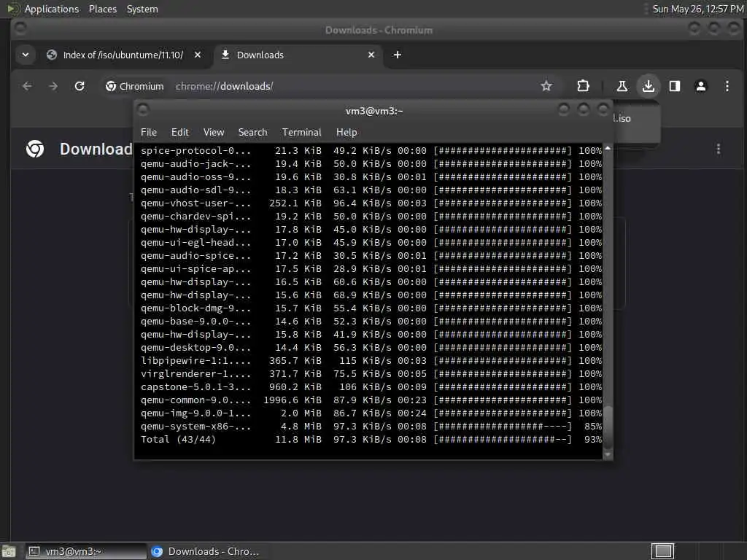This screenshot has width=747, height=560.
Task: Click the libpipewire-1:1 package line
Action: click(371, 360)
